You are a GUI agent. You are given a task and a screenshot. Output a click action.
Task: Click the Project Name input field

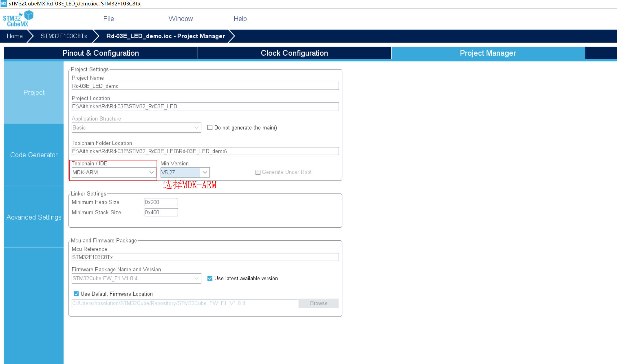(x=205, y=86)
